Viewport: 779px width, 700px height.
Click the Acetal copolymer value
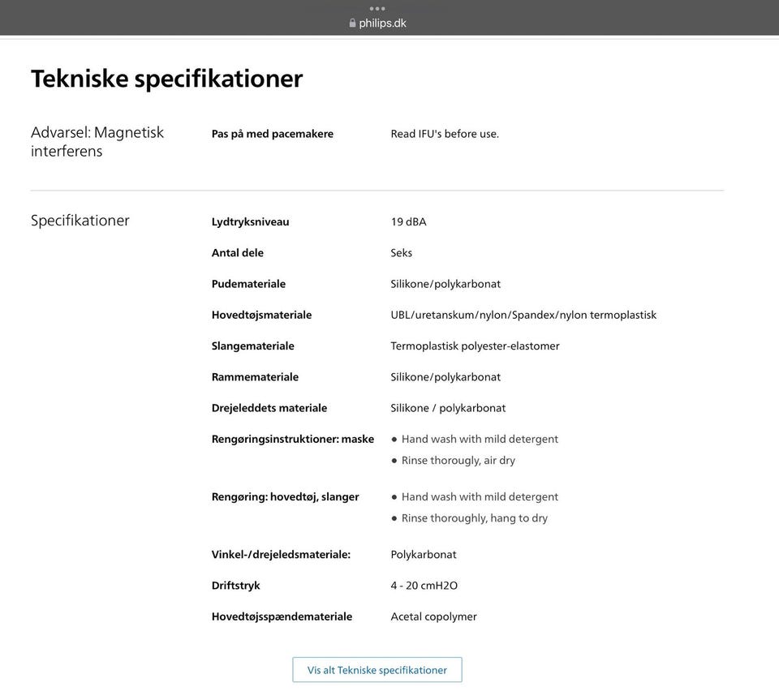(433, 616)
